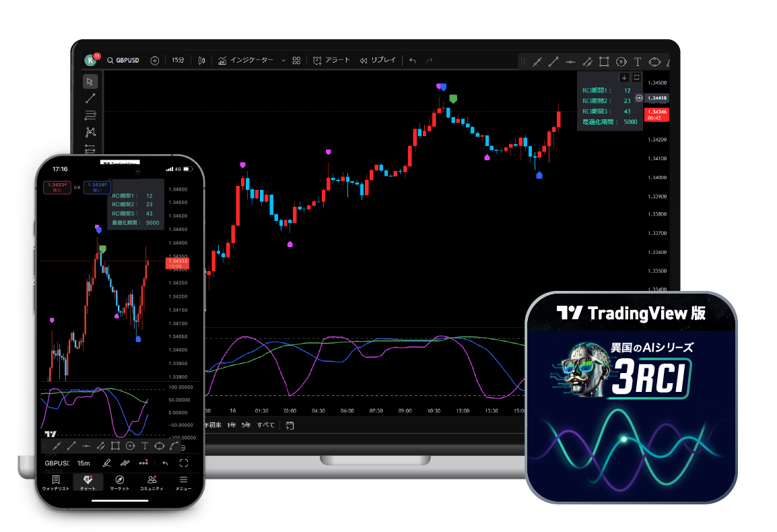Select the cursor tool in the laptop sidebar

(90, 81)
